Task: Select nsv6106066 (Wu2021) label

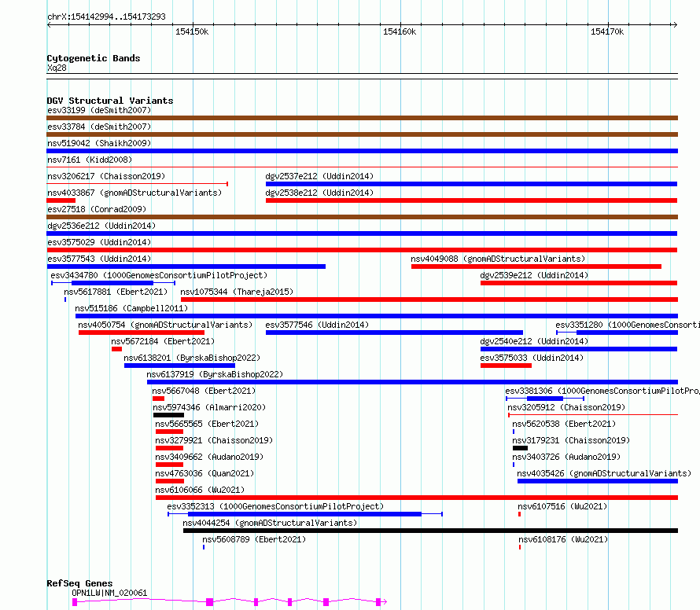Action: pos(200,490)
